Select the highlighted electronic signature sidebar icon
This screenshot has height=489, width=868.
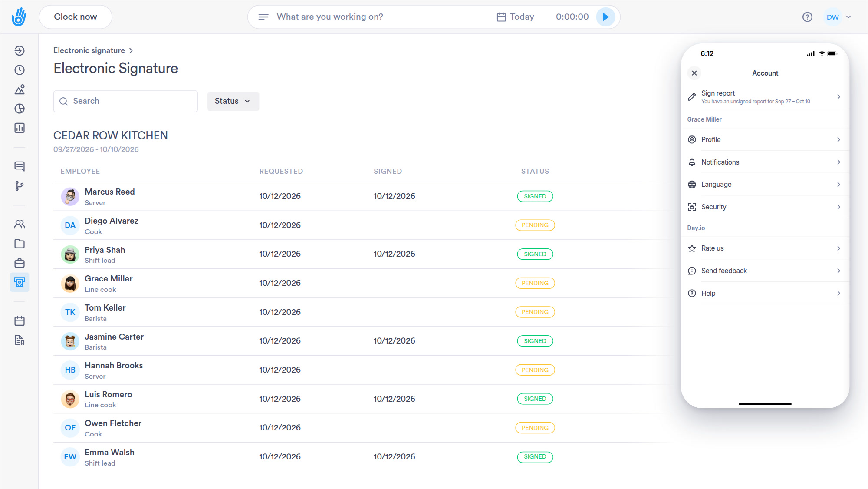click(20, 282)
